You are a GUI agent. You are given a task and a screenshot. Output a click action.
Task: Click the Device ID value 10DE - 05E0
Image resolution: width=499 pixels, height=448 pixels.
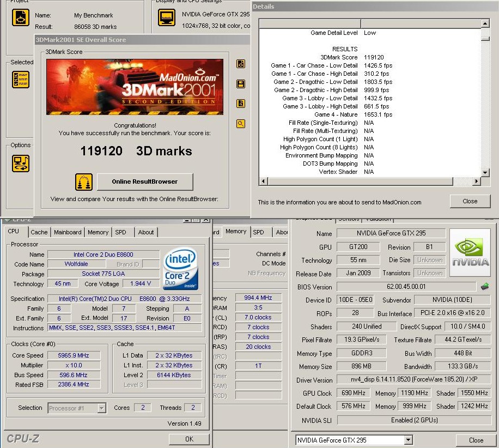coord(356,300)
